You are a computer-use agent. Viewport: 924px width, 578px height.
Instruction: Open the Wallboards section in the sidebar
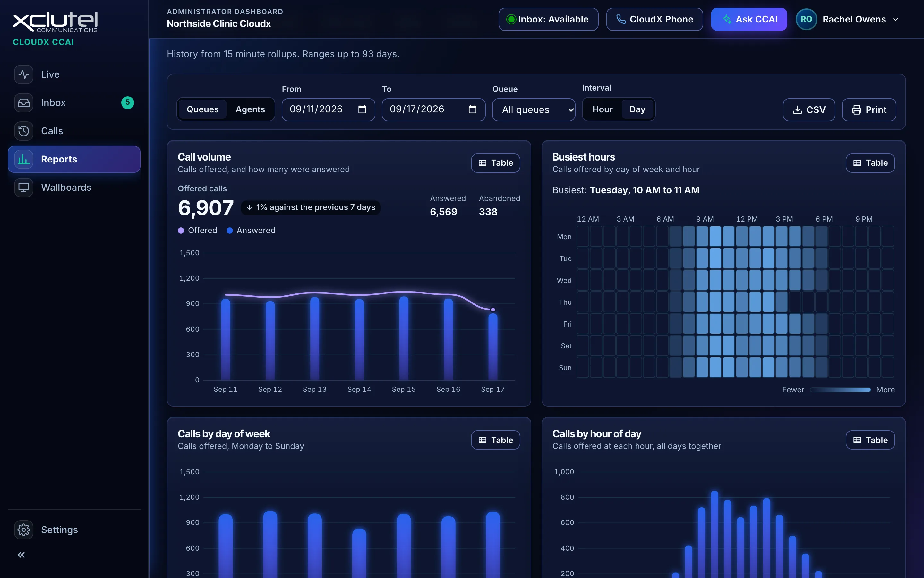pyautogui.click(x=74, y=187)
